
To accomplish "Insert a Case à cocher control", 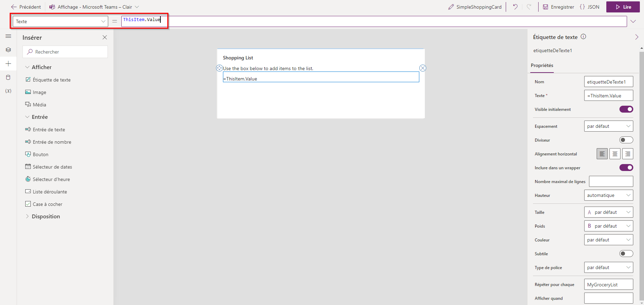I will pyautogui.click(x=44, y=204).
